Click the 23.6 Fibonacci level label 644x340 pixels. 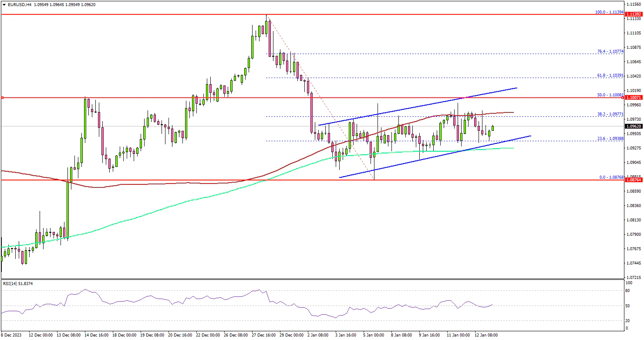(610, 138)
